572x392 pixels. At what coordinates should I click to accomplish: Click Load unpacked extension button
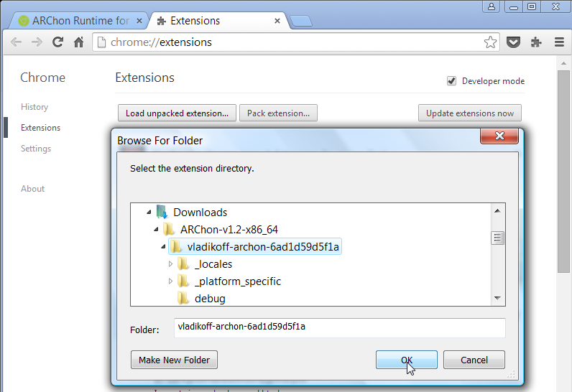point(177,113)
